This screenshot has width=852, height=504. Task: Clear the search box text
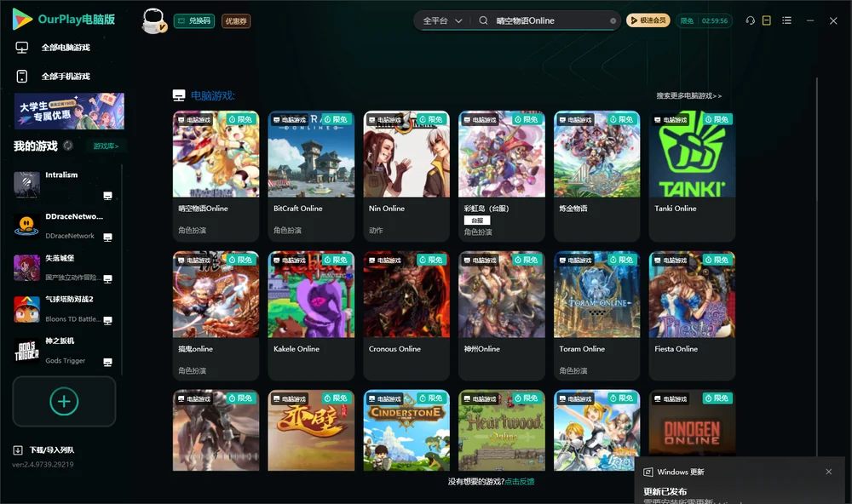point(613,21)
